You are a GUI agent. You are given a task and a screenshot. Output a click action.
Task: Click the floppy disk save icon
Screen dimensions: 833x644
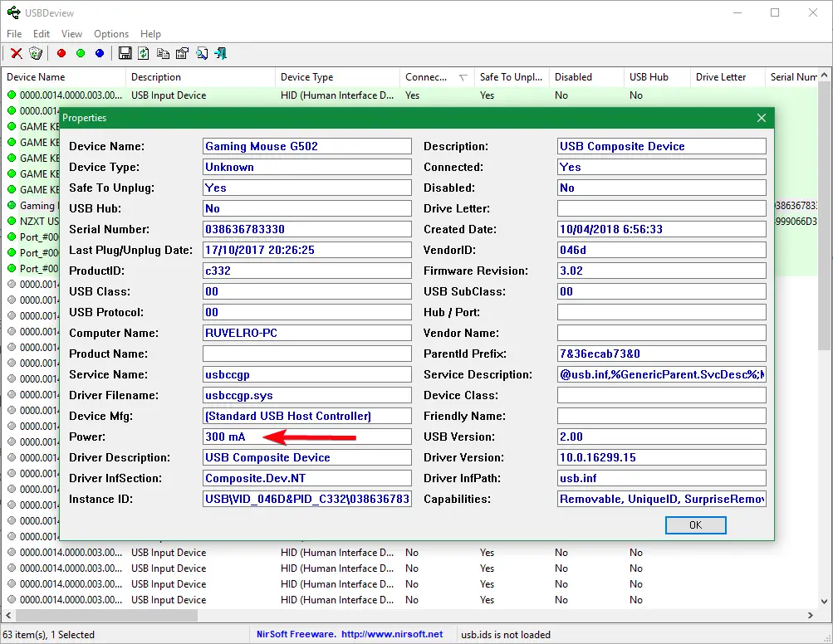tap(125, 54)
